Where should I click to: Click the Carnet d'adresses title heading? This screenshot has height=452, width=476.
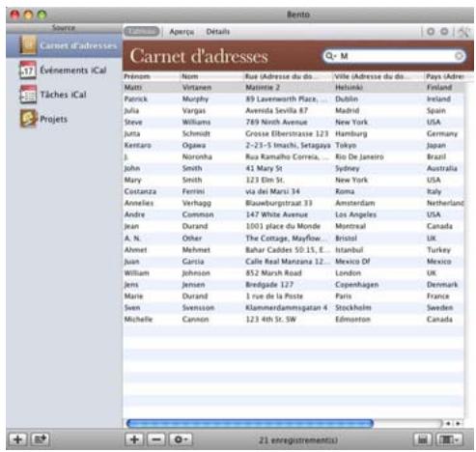199,56
